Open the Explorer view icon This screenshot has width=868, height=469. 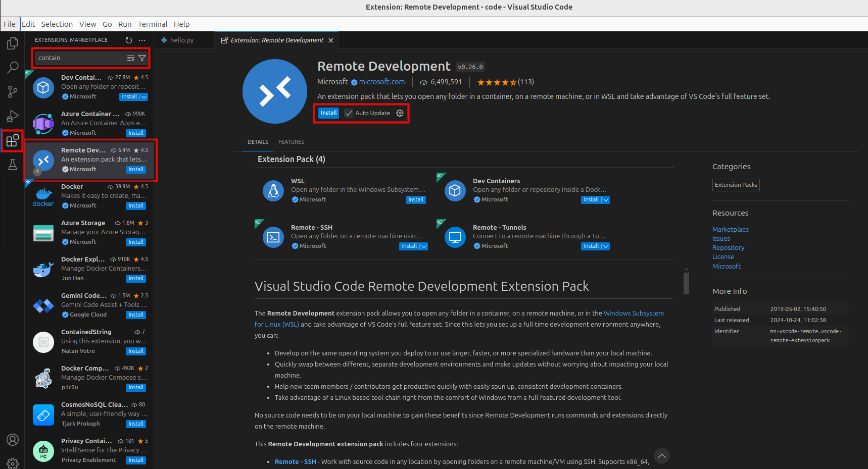point(12,43)
